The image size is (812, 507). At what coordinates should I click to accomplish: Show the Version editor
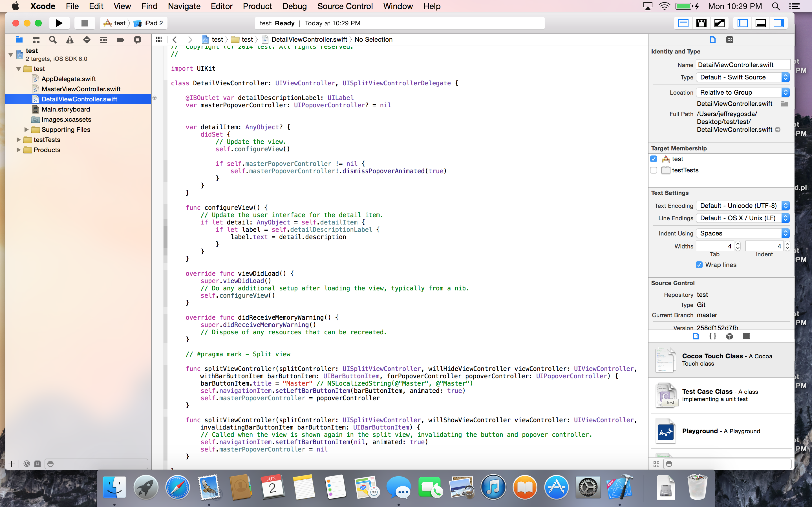tap(720, 23)
